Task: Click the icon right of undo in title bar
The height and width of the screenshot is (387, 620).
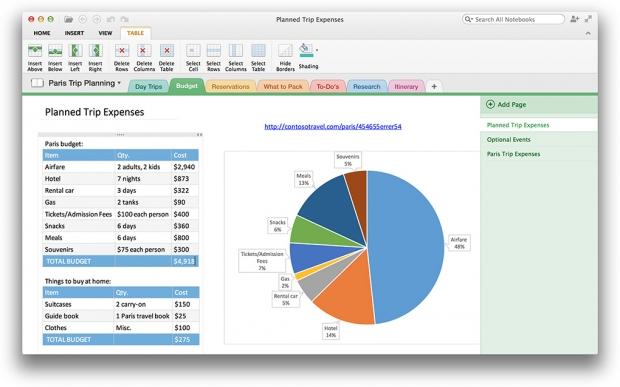Action: tap(125, 19)
